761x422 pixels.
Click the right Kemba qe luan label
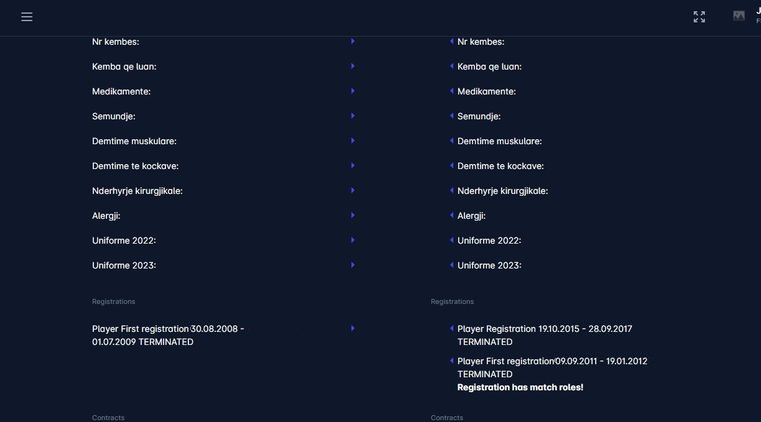(x=489, y=67)
